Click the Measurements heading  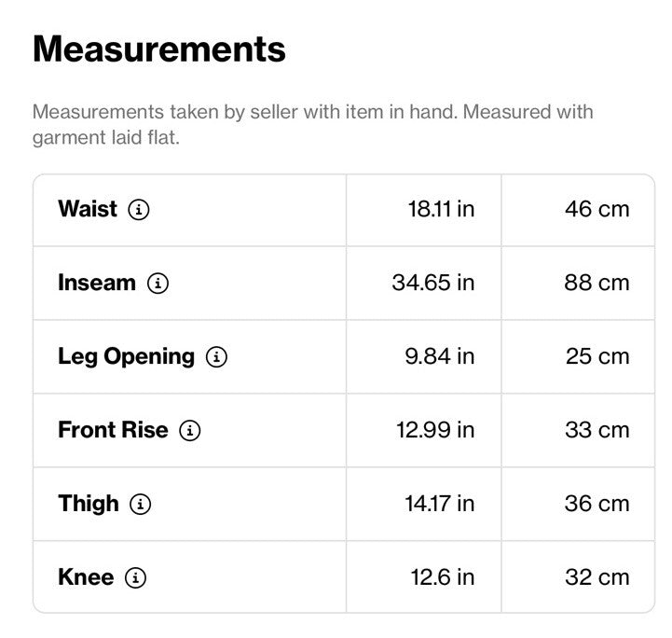159,49
